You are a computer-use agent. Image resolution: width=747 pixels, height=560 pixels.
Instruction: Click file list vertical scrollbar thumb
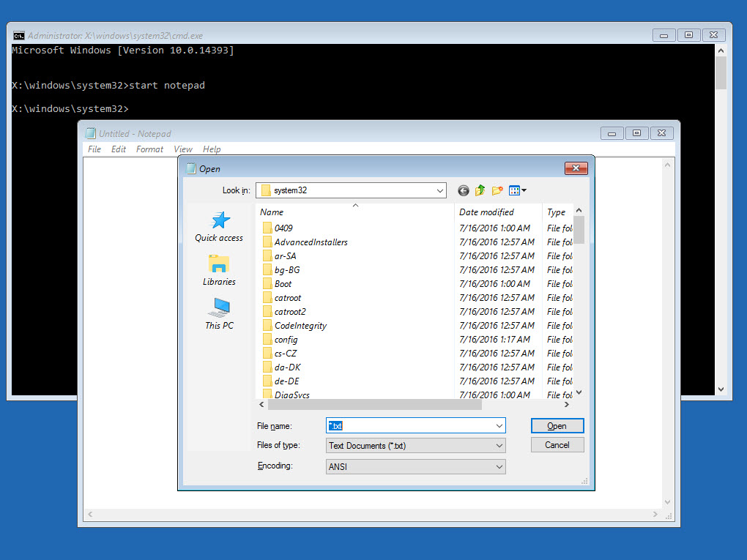point(579,230)
